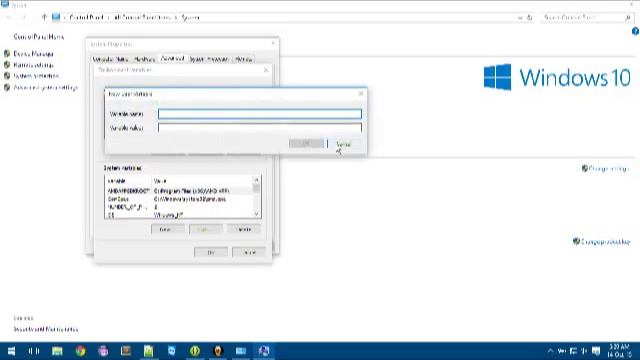
Task: Switch to the Computer Name tab
Action: [110, 60]
